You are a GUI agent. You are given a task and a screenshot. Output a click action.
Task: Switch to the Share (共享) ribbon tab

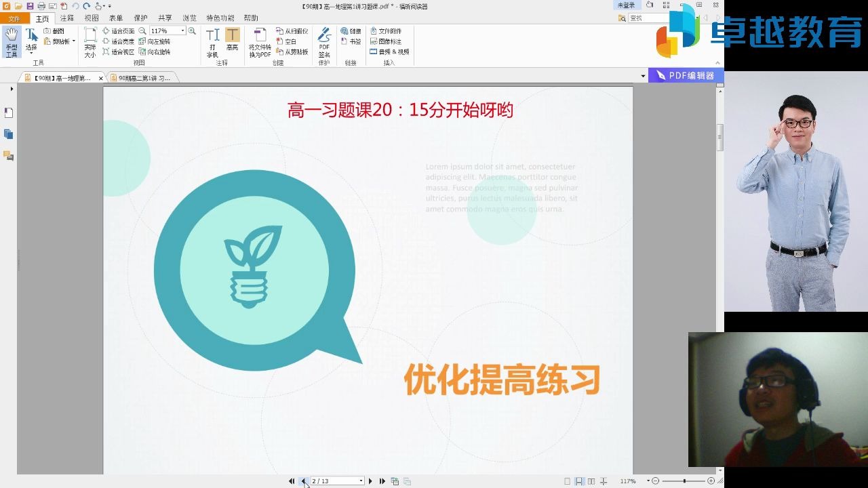(x=165, y=18)
